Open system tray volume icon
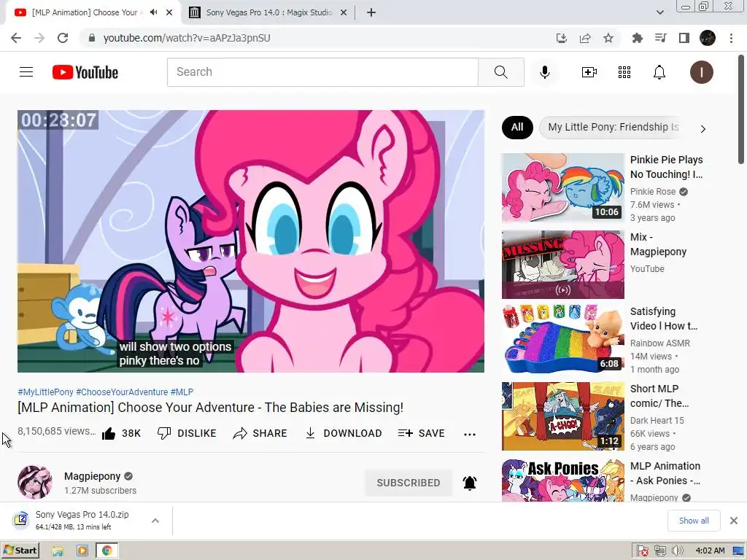747x560 pixels. point(676,551)
